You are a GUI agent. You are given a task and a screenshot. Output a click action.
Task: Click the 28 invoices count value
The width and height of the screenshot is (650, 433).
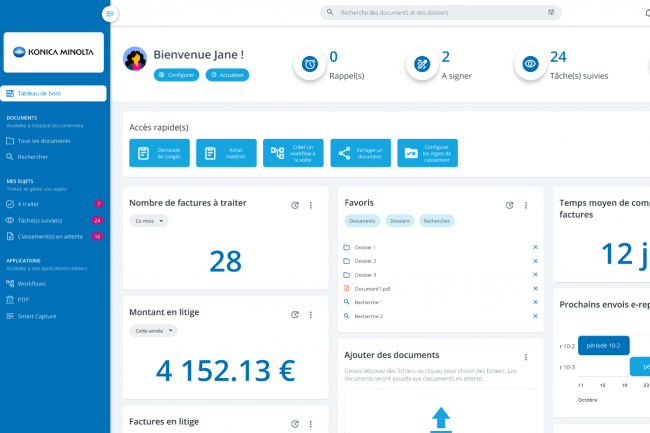[x=225, y=261]
